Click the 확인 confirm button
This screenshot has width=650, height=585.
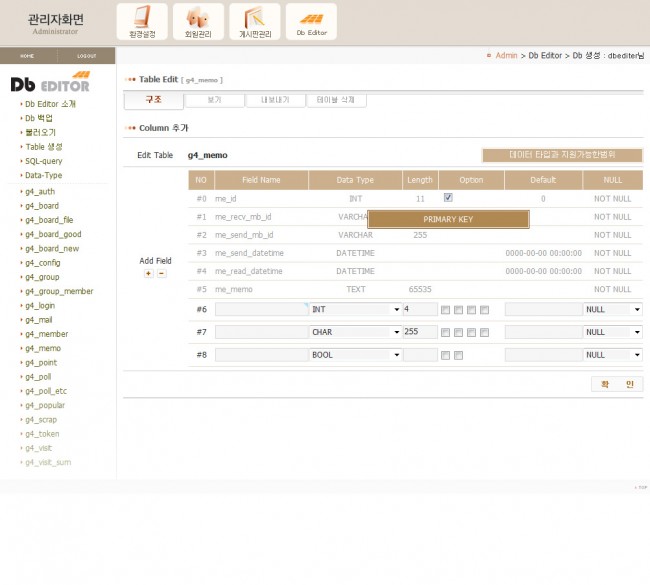616,384
